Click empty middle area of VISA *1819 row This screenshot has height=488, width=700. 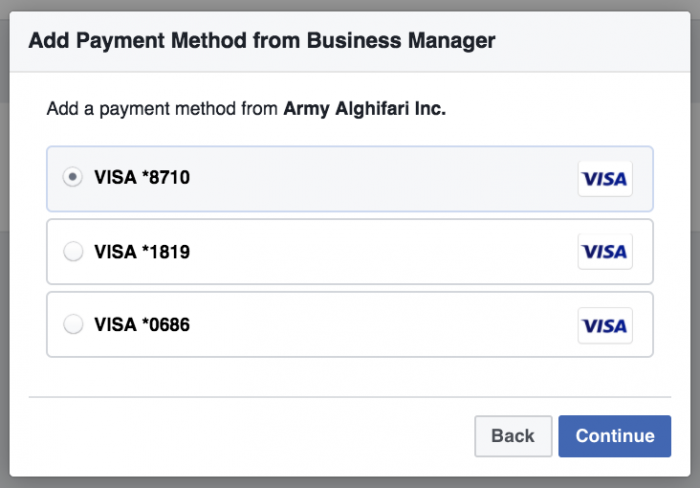380,252
